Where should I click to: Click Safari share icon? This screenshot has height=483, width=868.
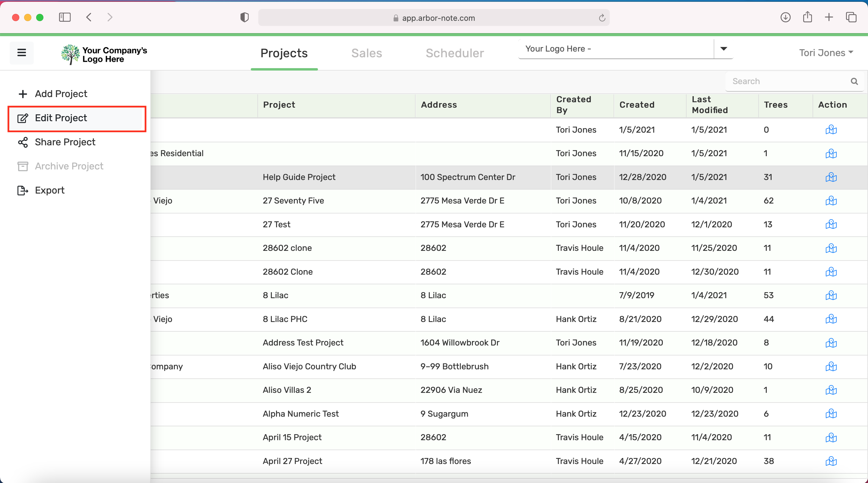[x=807, y=17]
